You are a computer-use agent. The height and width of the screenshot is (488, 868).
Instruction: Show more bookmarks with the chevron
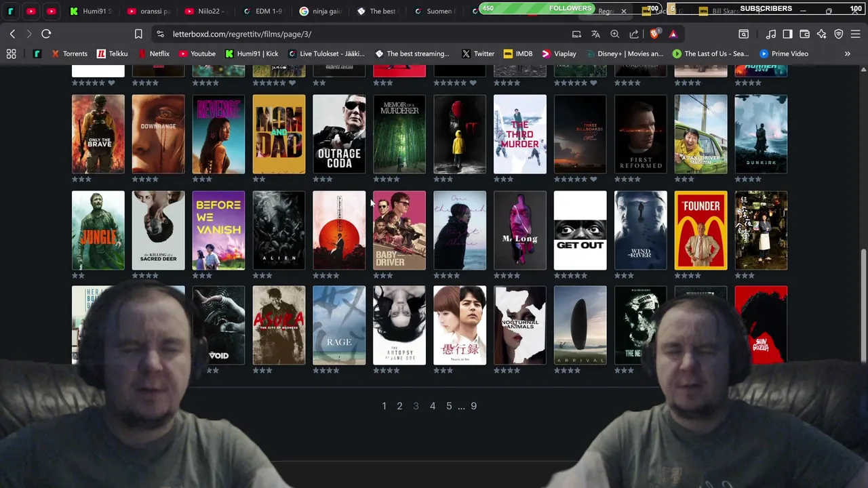click(x=847, y=54)
